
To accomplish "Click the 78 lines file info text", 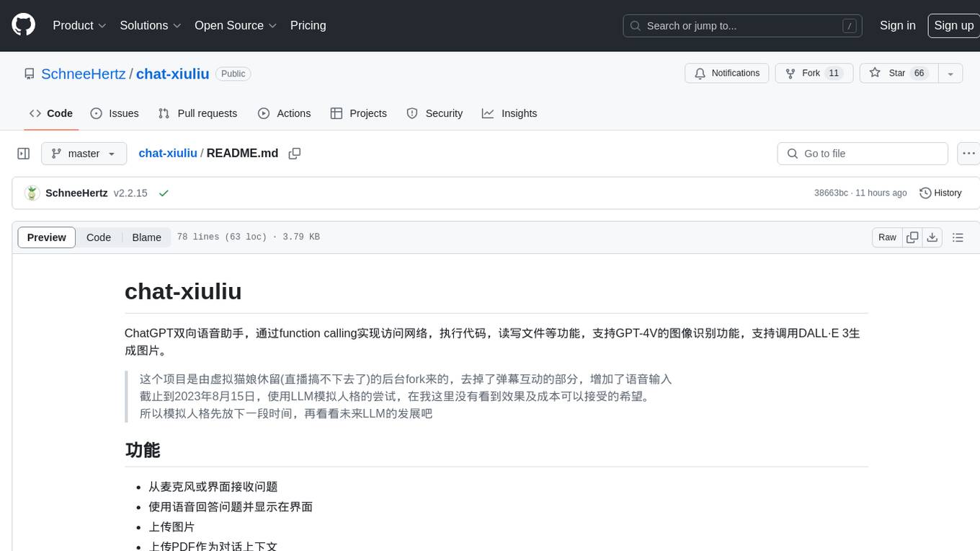I will [x=248, y=237].
